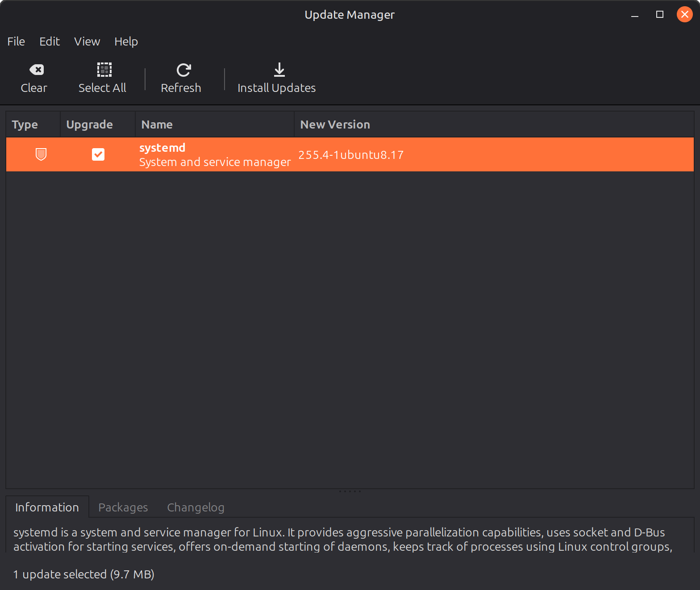
Task: Select the systemd package name
Action: point(162,148)
